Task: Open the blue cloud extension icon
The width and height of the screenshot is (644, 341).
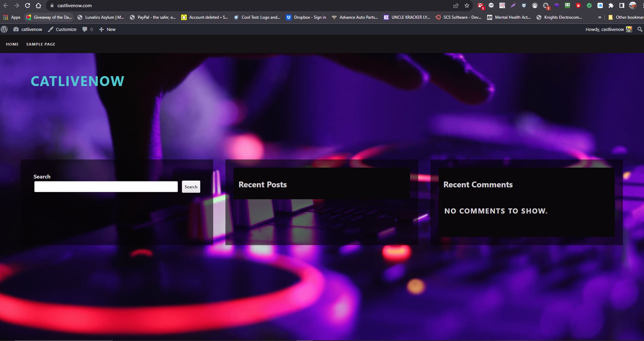Action: coord(600,5)
